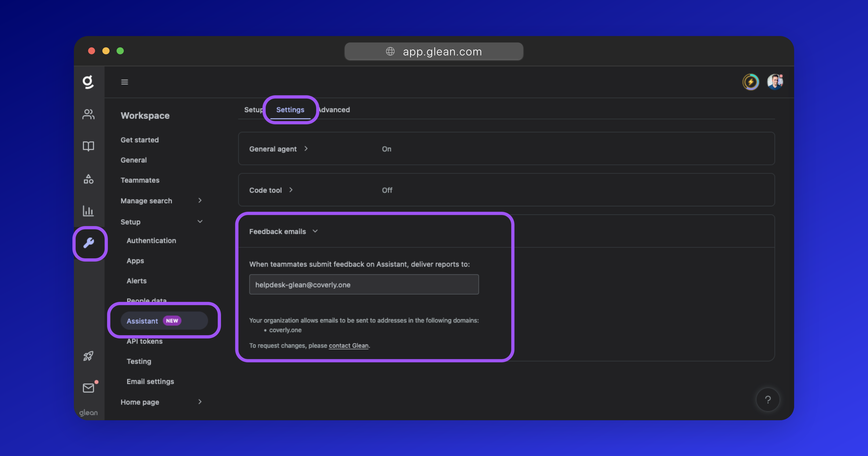Screen dimensions: 868x456
Task: Toggle the hamburger menu
Action: 124,82
